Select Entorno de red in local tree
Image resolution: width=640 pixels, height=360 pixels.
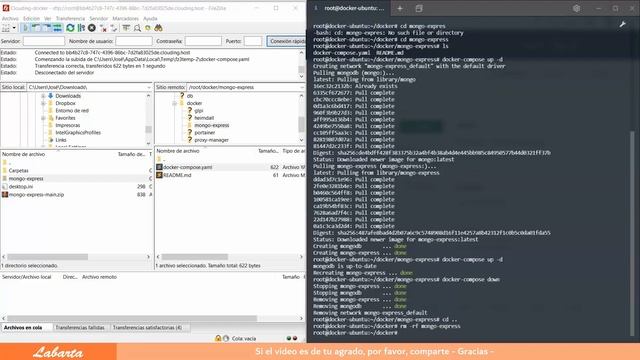pos(72,111)
